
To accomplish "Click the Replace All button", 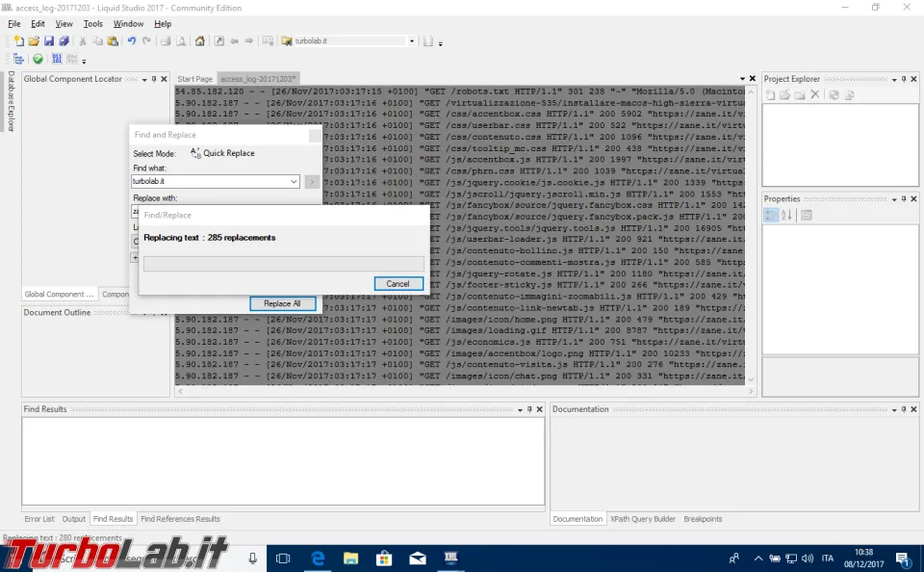I will click(x=282, y=303).
